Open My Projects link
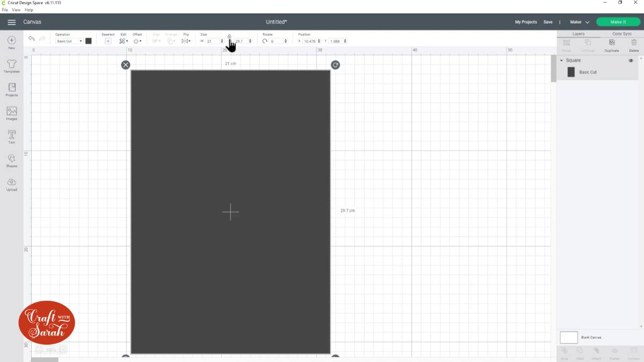This screenshot has height=362, width=644. tap(526, 22)
